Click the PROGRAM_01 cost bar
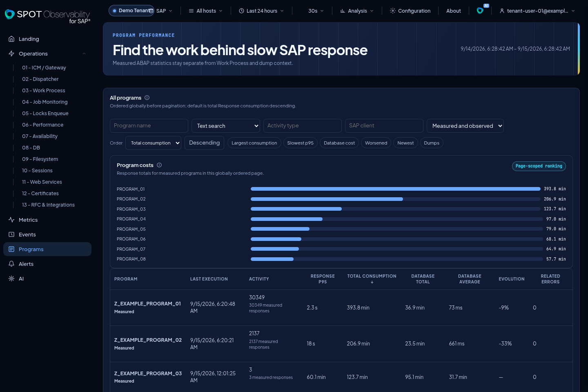 (x=396, y=189)
